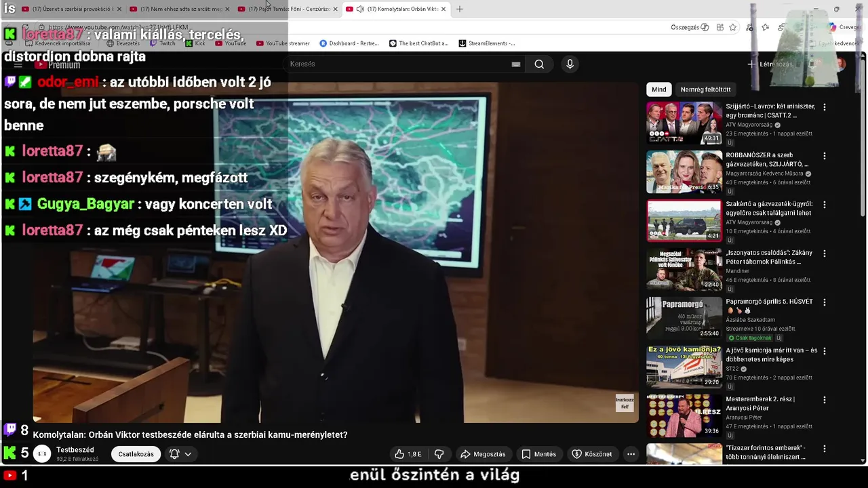Open A jövő kamionja video thumbnail
The image size is (868, 488).
pyautogui.click(x=684, y=367)
